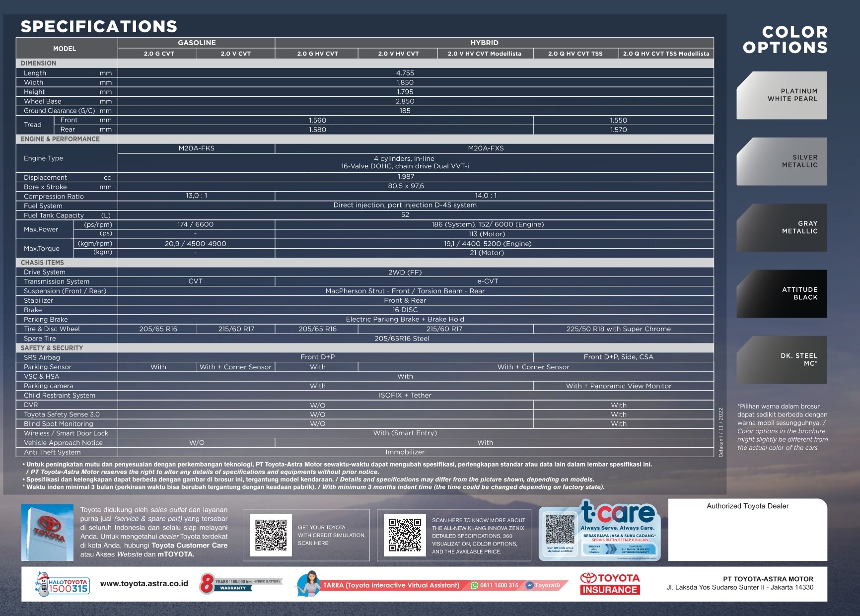Select the Platinum White Pearl color swatch

[782, 95]
